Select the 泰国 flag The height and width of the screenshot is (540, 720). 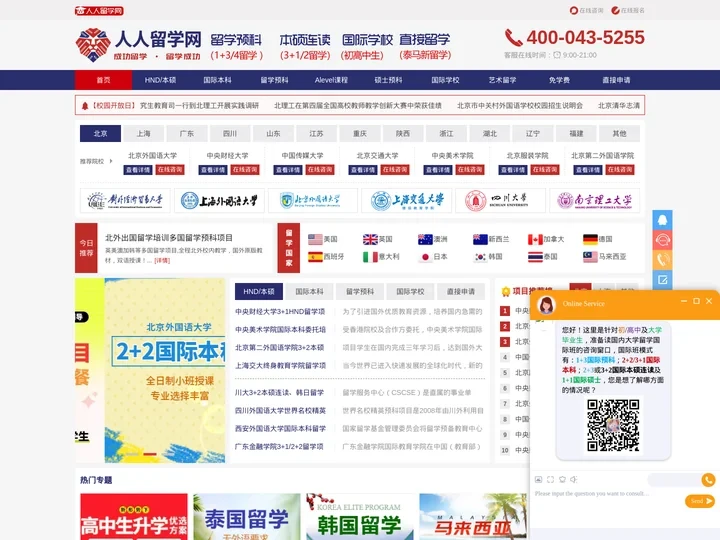click(x=535, y=257)
